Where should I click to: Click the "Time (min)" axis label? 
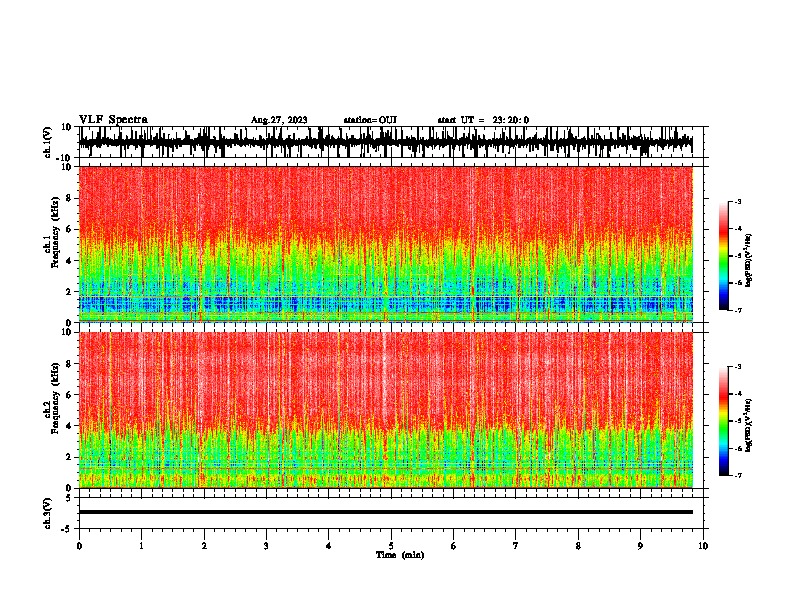[x=400, y=555]
